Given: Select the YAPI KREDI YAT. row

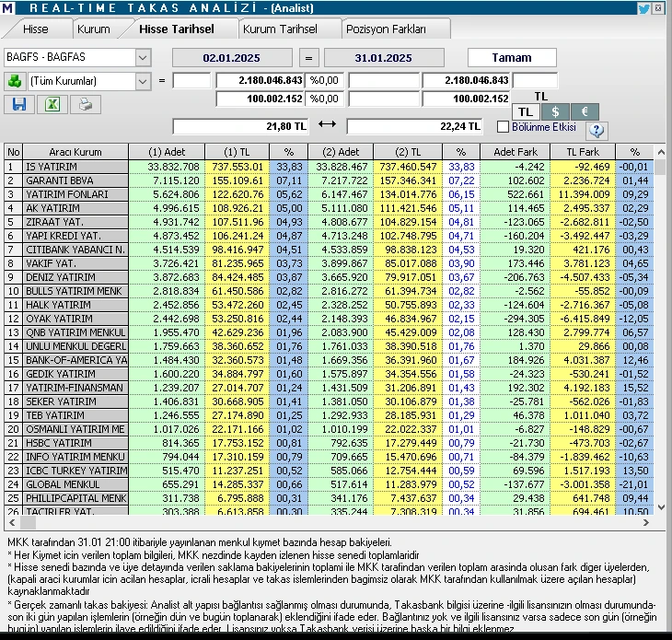Looking at the screenshot, I should point(329,236).
